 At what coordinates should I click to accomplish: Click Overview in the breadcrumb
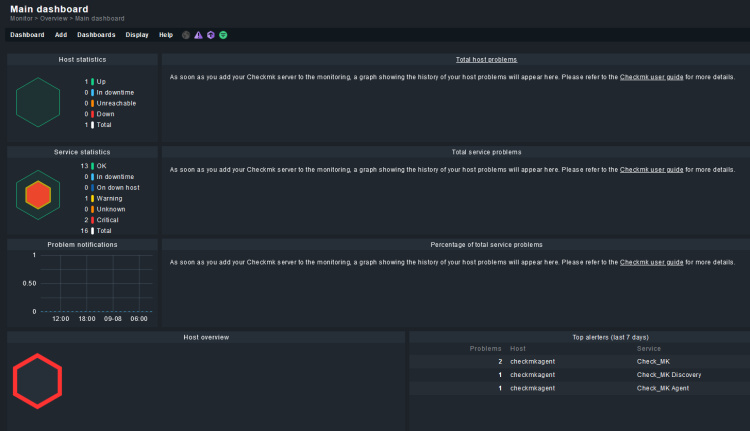tap(54, 19)
